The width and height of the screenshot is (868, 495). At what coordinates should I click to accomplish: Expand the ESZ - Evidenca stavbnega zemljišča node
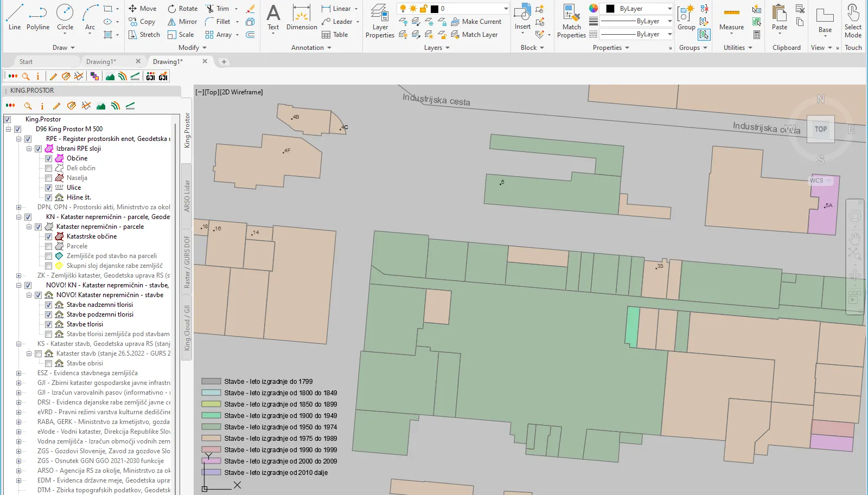(x=18, y=373)
